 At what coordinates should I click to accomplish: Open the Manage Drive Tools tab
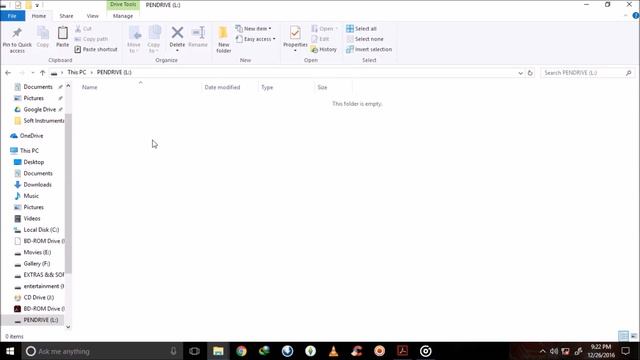pos(123,16)
